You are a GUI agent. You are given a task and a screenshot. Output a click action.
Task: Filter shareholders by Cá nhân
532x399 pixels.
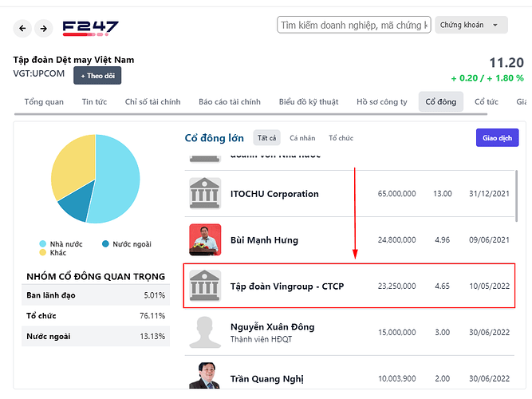pyautogui.click(x=302, y=138)
